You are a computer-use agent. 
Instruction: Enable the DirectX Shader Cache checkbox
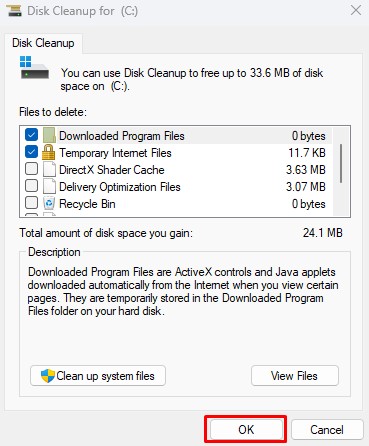pyautogui.click(x=31, y=169)
